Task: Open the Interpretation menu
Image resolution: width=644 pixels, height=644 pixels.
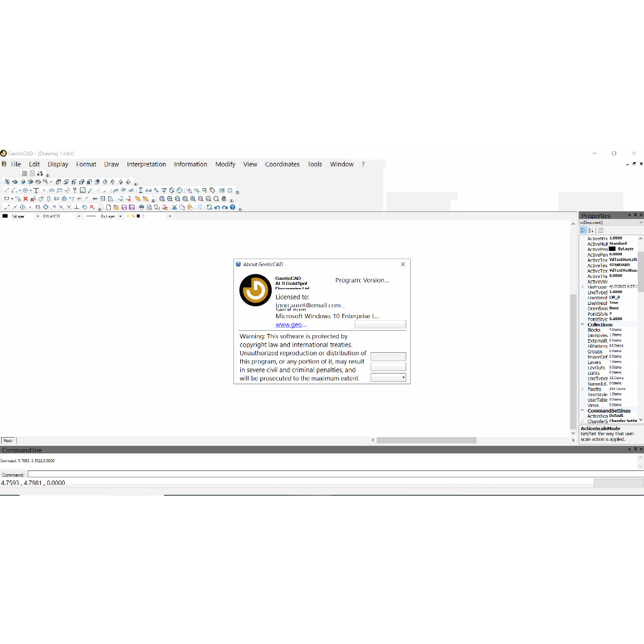Action: point(146,164)
